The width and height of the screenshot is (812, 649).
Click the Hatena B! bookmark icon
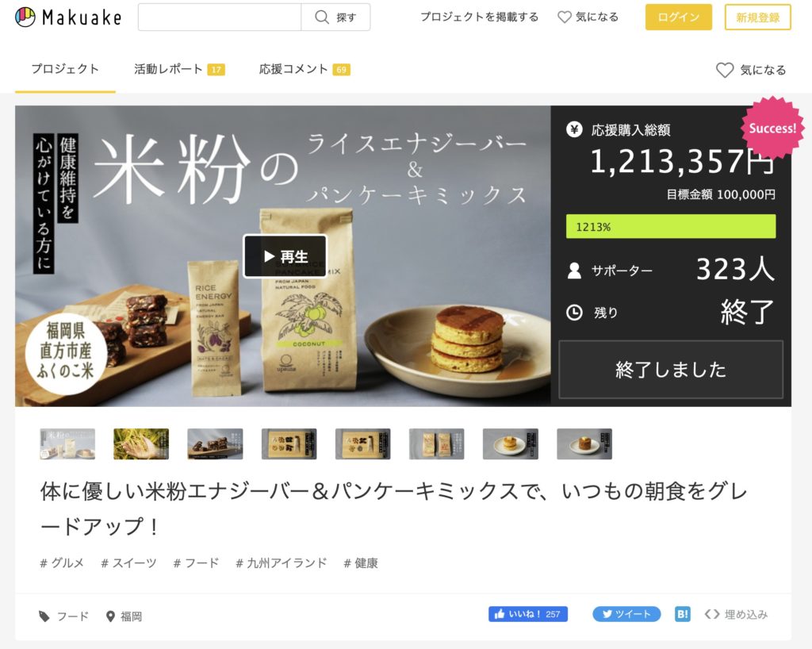pos(683,614)
